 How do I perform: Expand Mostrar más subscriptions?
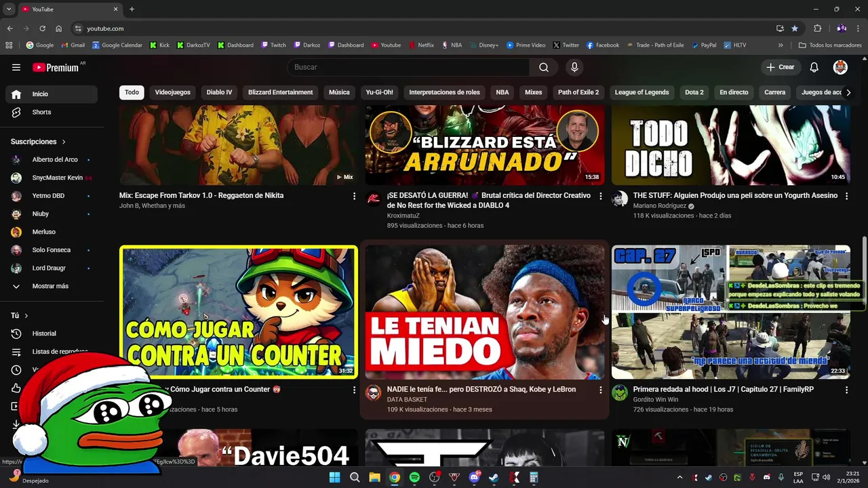tap(52, 286)
